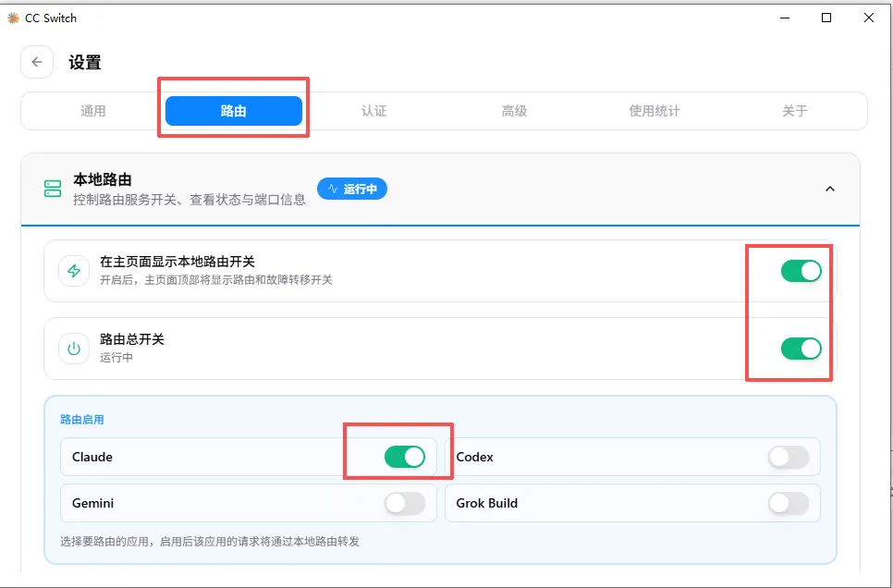Switch to 使用统计 tab

[x=654, y=111]
